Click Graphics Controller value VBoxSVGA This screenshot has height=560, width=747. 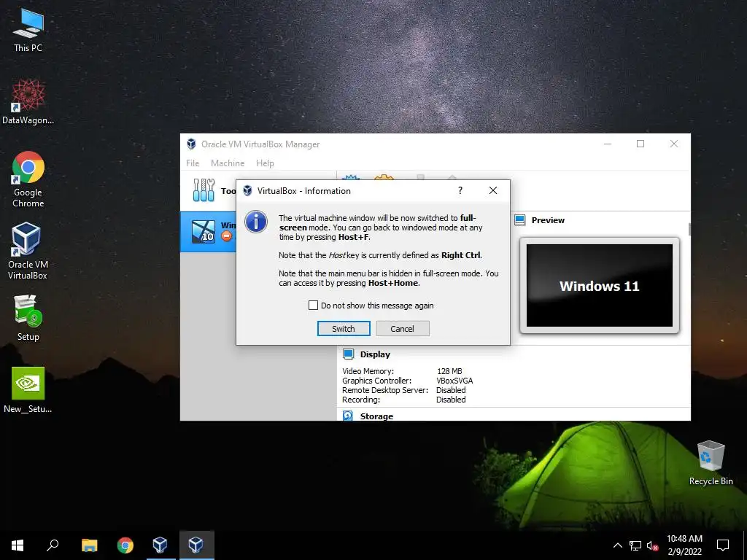(x=454, y=381)
